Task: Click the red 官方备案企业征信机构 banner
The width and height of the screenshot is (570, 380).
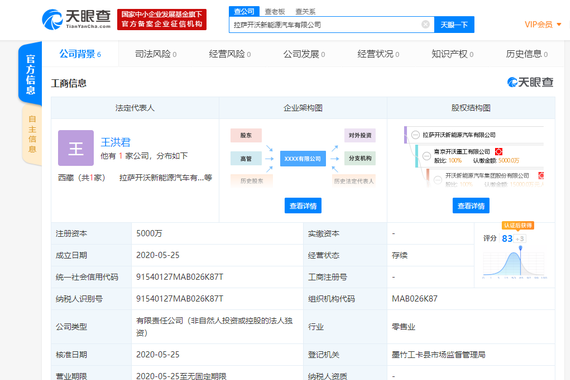Action: click(x=162, y=19)
